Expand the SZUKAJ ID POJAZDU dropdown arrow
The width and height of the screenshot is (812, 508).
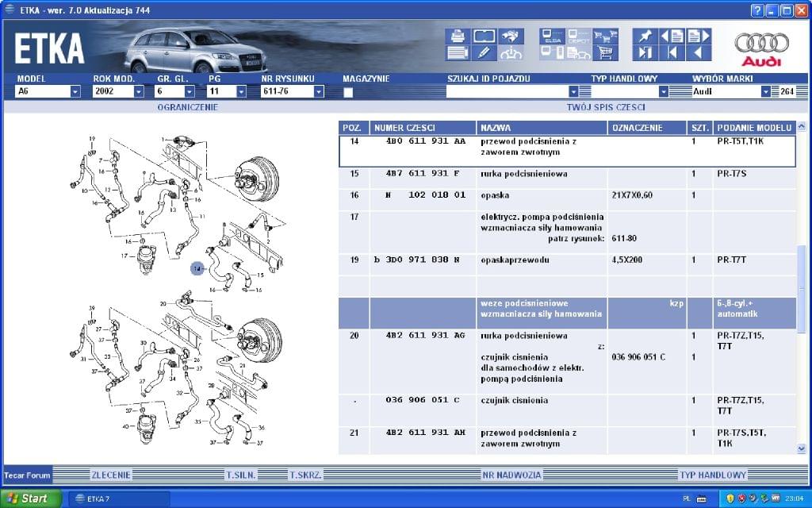tap(573, 92)
